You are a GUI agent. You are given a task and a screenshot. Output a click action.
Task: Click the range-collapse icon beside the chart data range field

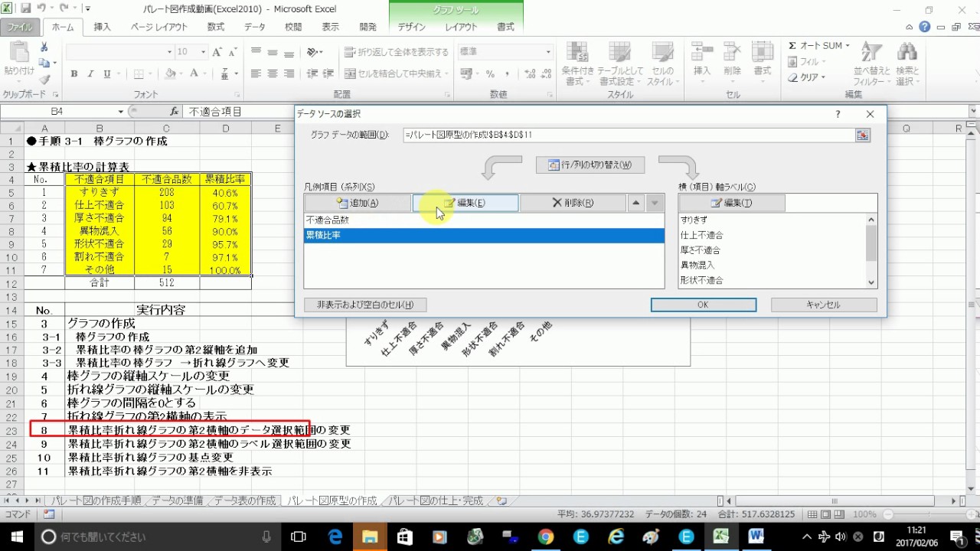[x=863, y=135]
